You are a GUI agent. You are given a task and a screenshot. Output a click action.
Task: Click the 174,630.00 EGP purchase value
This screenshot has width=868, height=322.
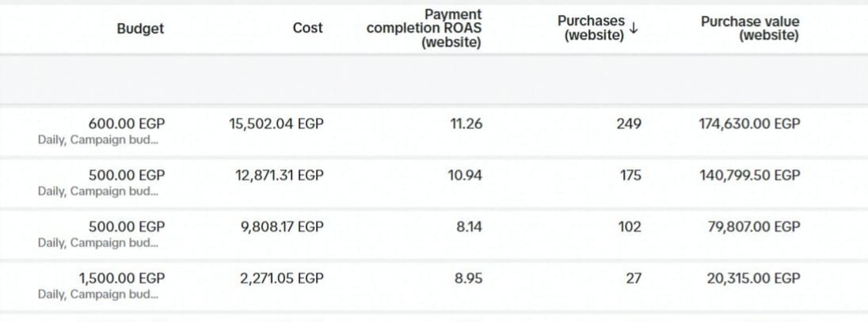coord(749,123)
